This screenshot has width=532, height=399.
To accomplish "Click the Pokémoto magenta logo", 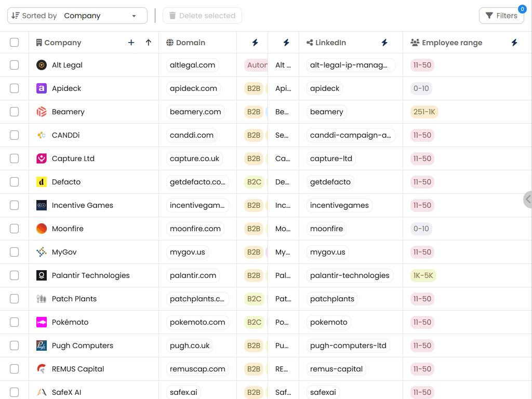I will click(42, 322).
